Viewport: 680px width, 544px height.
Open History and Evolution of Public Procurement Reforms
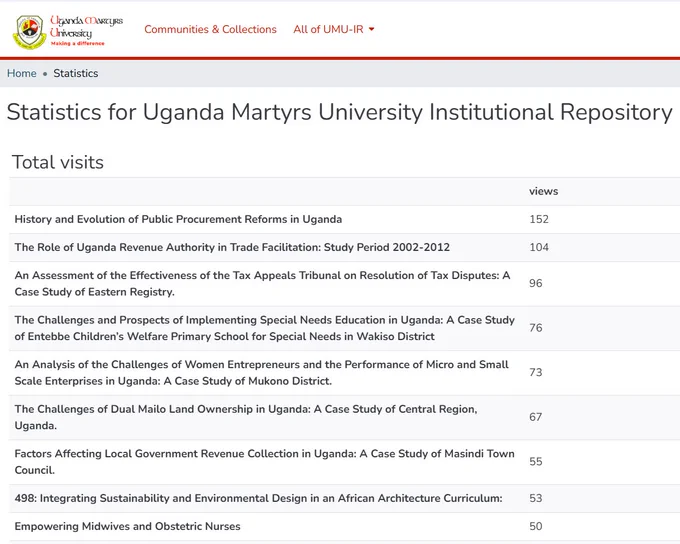[x=178, y=219]
